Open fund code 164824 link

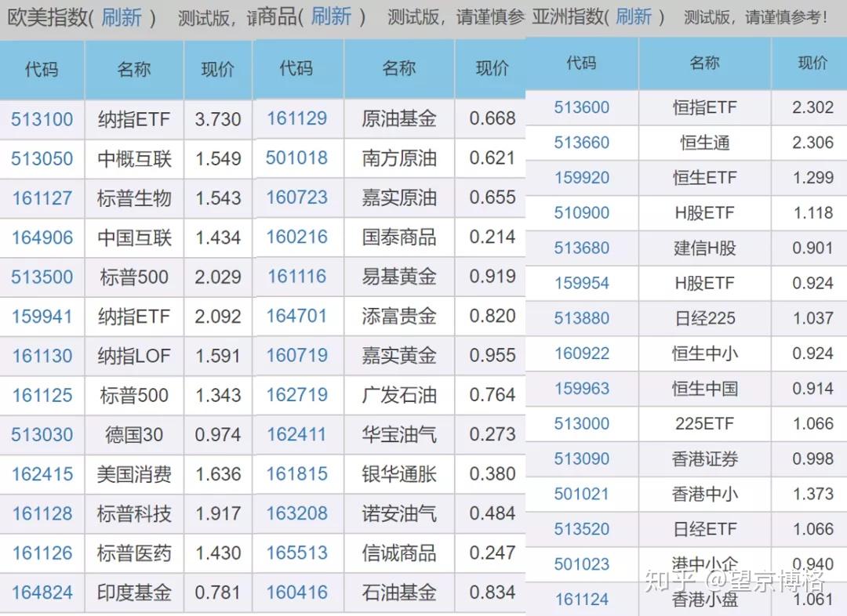coord(42,592)
